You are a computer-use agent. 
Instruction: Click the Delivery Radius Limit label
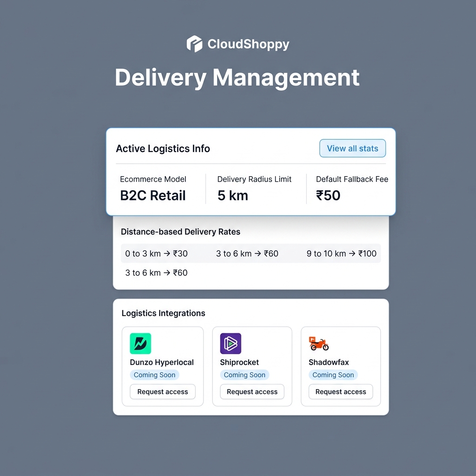(254, 179)
